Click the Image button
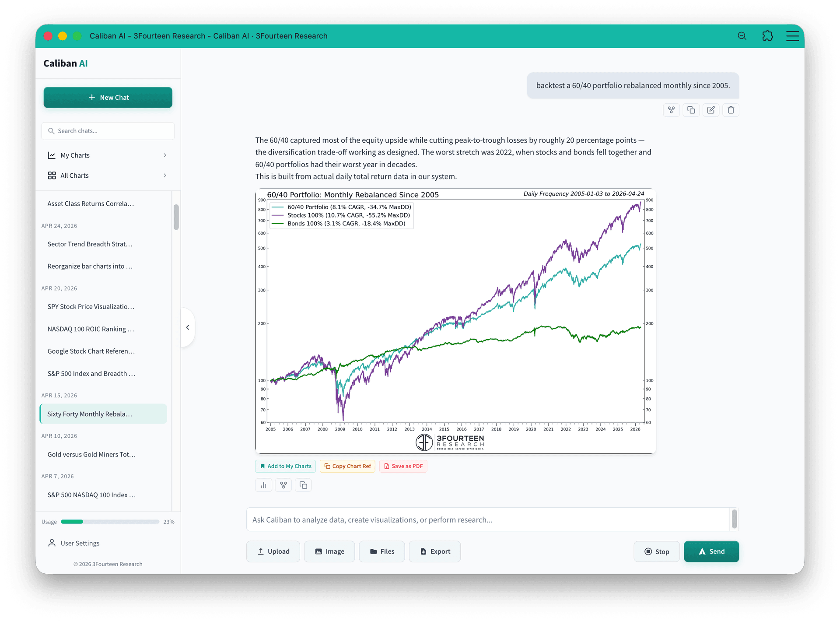The width and height of the screenshot is (840, 621). [x=329, y=551]
